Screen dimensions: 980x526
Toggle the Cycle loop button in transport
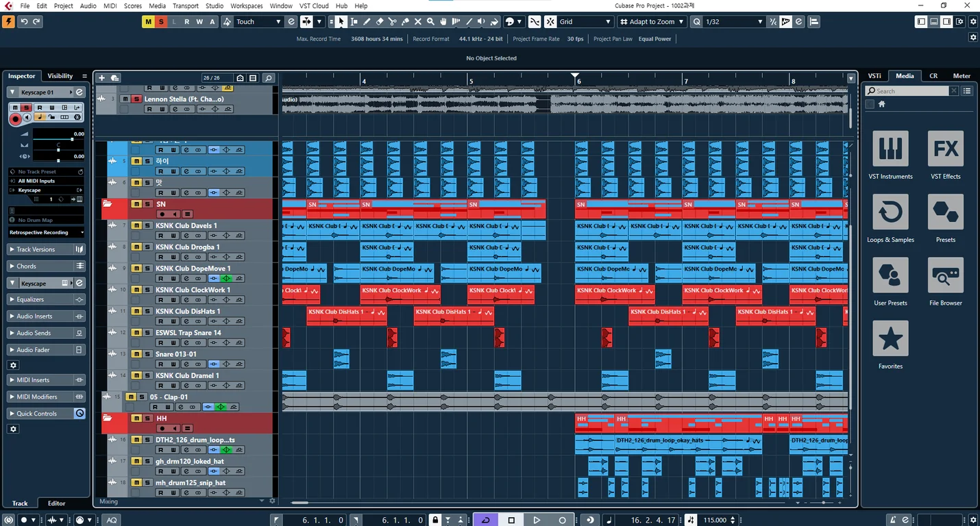pyautogui.click(x=486, y=520)
